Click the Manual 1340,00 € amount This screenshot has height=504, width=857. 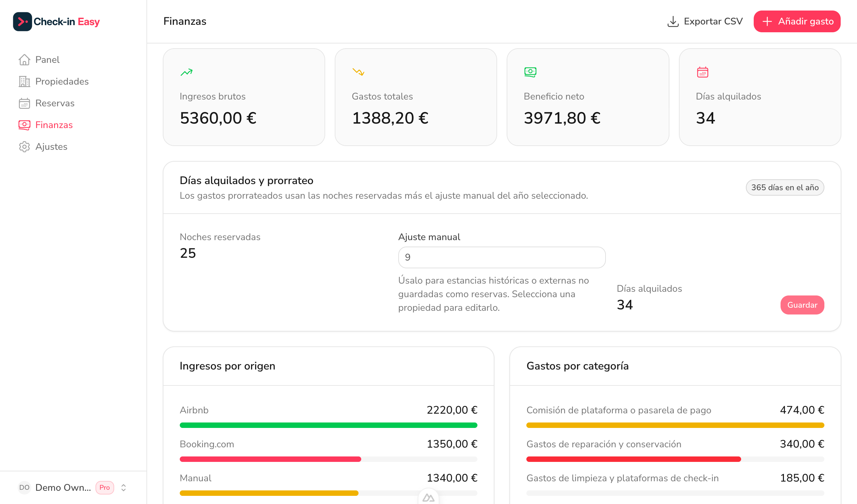click(452, 478)
